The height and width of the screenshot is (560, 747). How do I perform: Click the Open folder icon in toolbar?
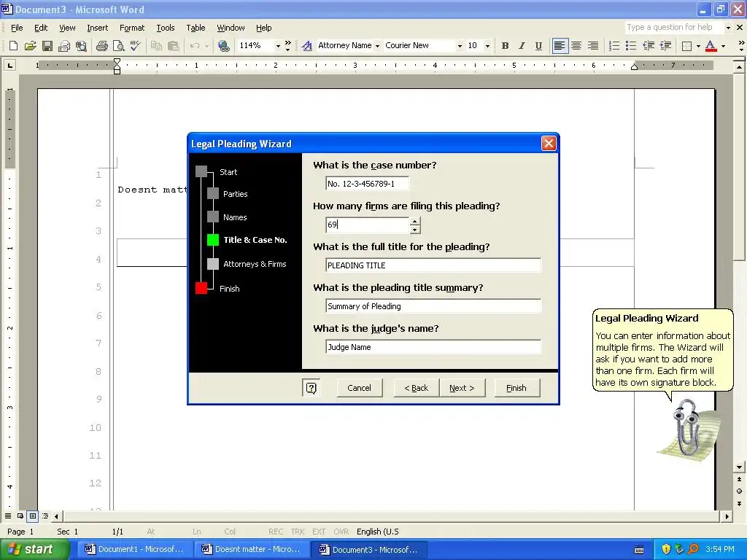30,46
